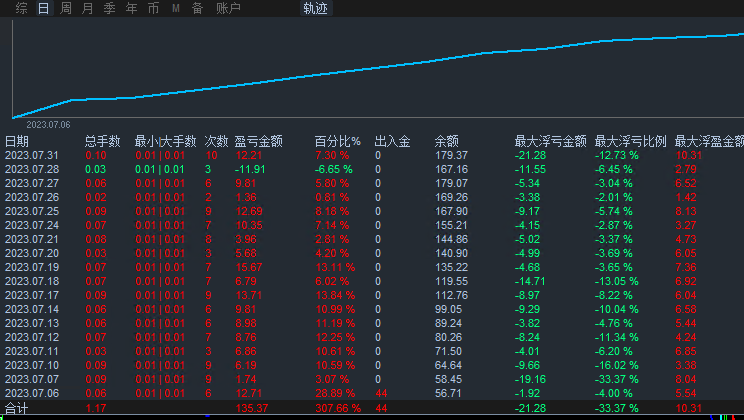Click the 15.67 profit amount

[x=249, y=267]
